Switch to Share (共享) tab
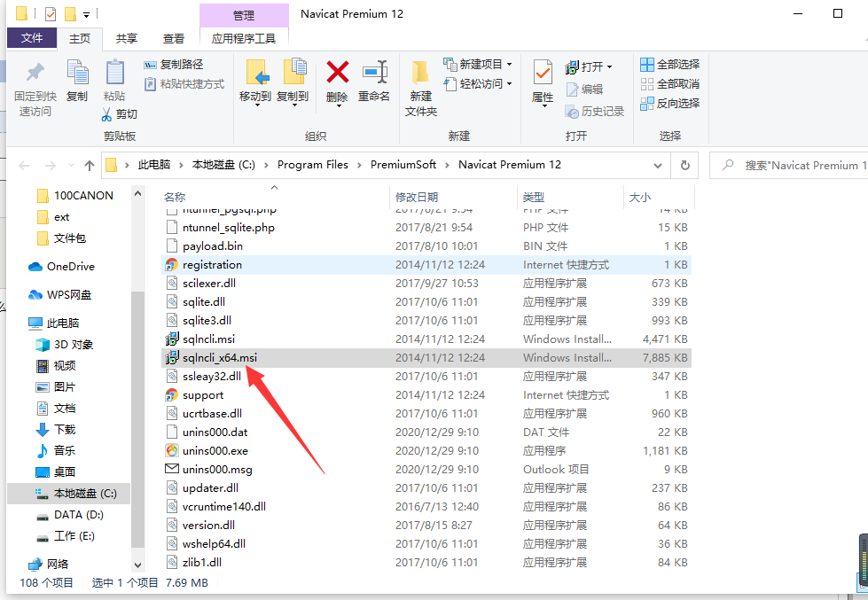The width and height of the screenshot is (868, 600). point(126,38)
